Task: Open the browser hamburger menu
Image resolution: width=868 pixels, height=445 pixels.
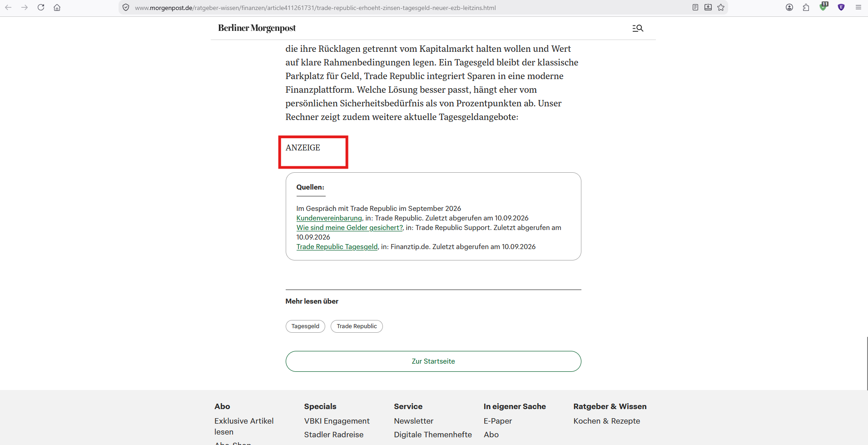Action: click(858, 7)
